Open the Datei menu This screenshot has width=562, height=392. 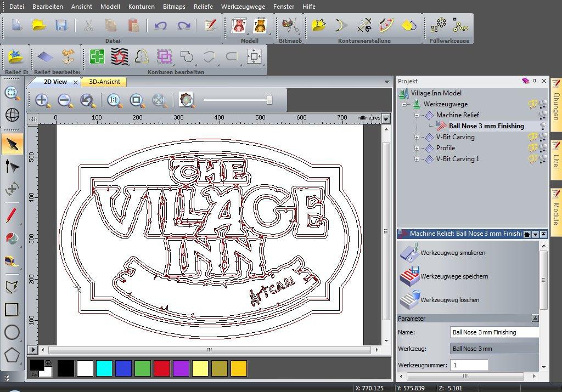tap(16, 7)
